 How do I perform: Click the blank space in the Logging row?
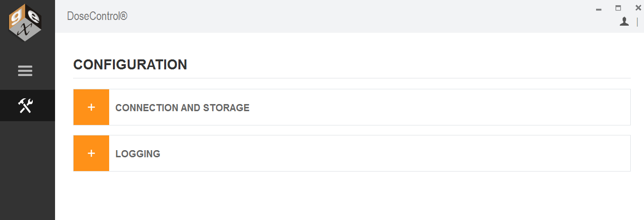[x=395, y=153]
